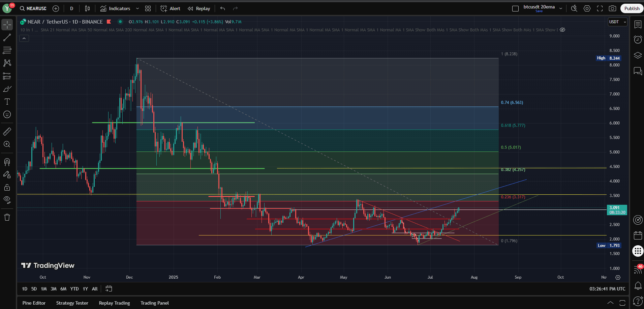This screenshot has height=309, width=644.
Task: Pick the Measure ruler tool
Action: [7, 132]
